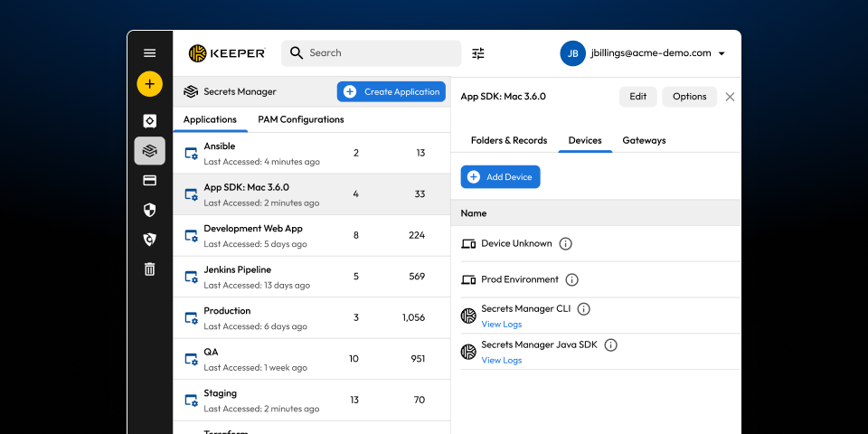868x434 pixels.
Task: Open the BreachWatch sidebar icon
Action: [149, 239]
